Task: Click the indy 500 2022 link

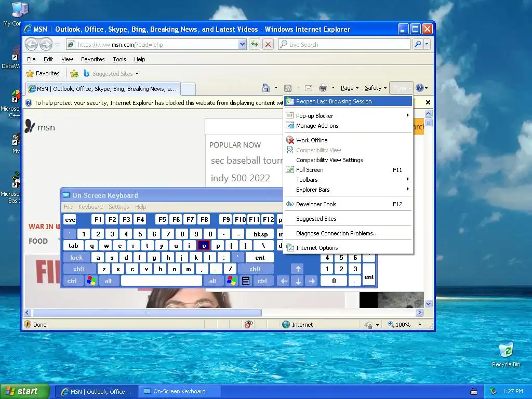Action: pyautogui.click(x=240, y=178)
